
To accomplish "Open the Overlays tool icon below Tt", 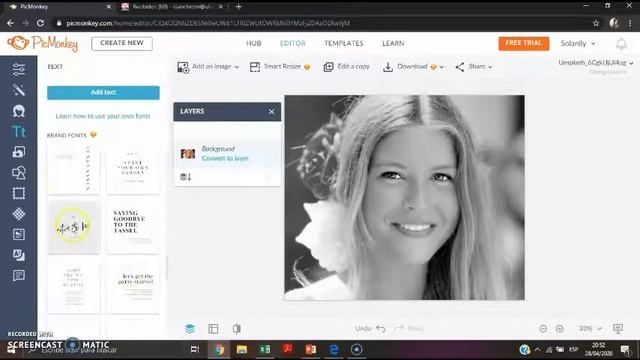I will click(19, 152).
